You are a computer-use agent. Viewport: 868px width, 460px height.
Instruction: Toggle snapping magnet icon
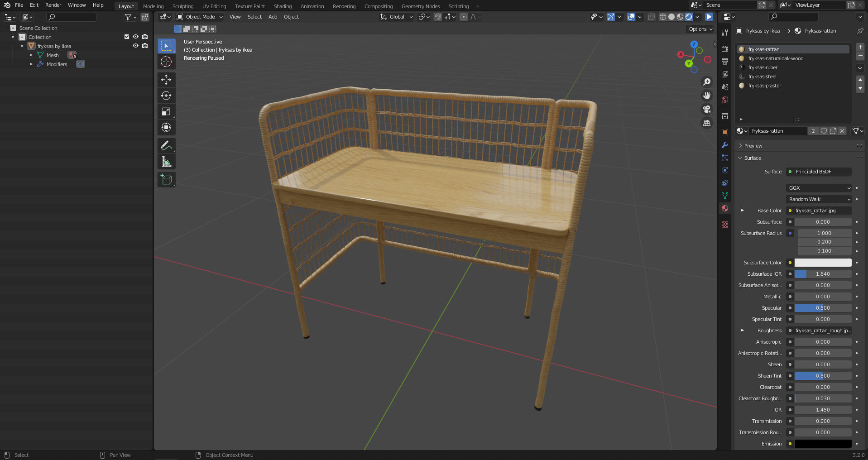[437, 17]
